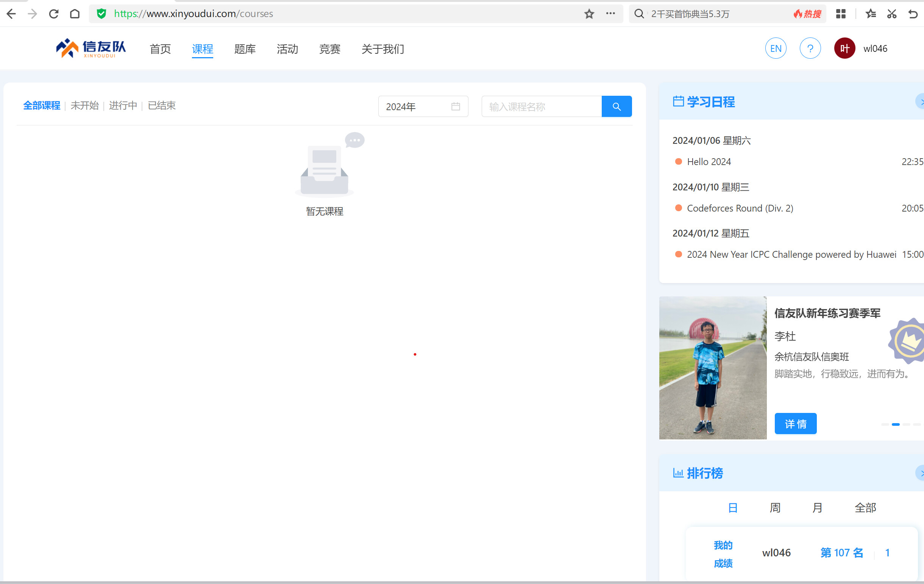Open the 2024年 year dropdown

coord(423,106)
